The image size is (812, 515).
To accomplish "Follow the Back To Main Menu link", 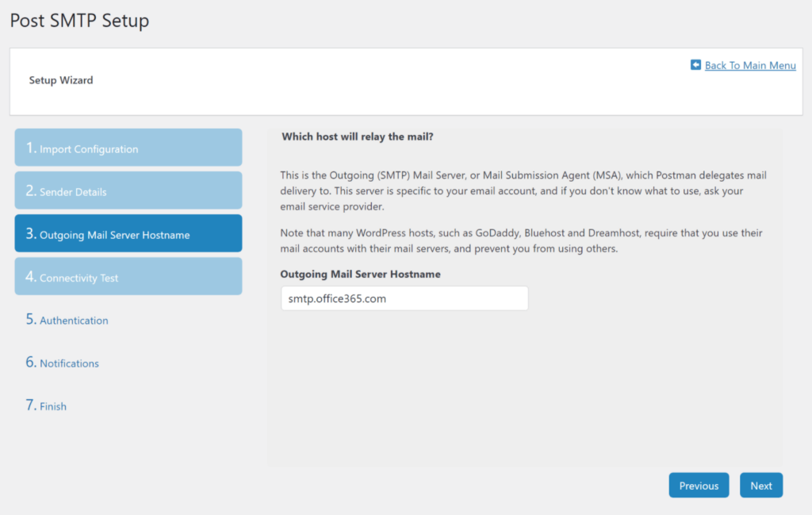I will pos(749,65).
